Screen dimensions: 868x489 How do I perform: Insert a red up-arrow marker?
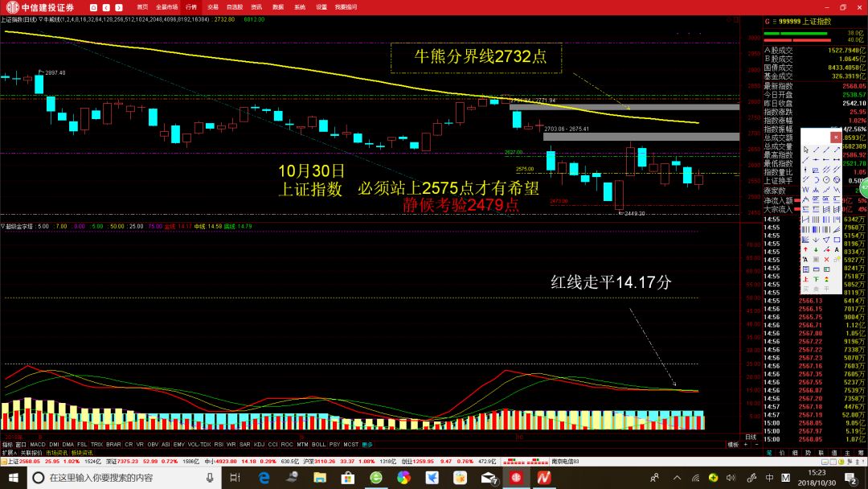(x=806, y=249)
